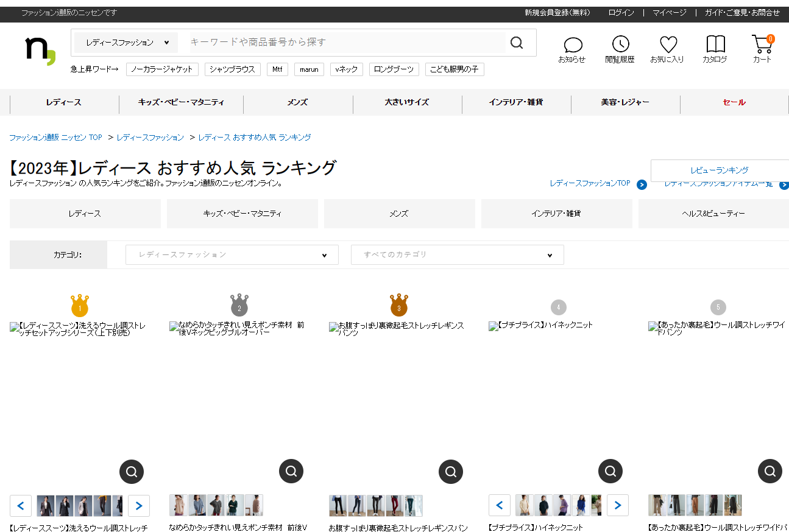
Task: Select キッズ・ベビー・マタニティ ranking tab
Action: point(242,214)
